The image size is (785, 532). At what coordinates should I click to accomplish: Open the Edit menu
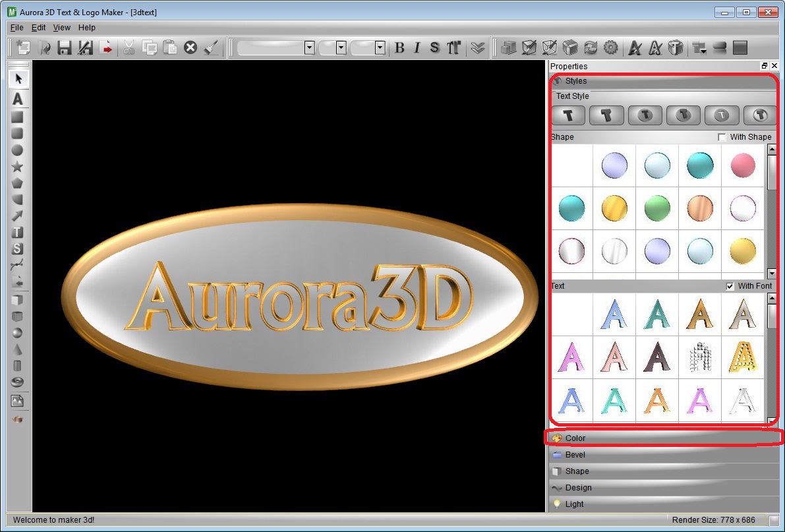[38, 27]
